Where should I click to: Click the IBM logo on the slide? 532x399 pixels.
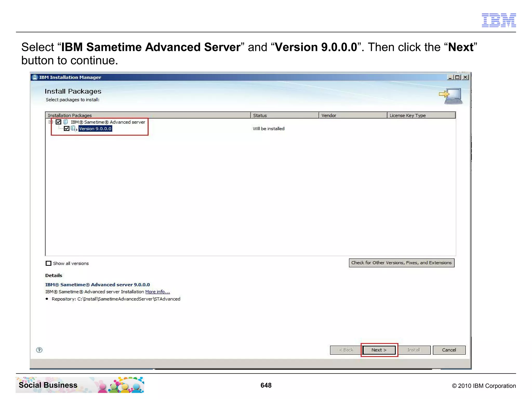[499, 20]
